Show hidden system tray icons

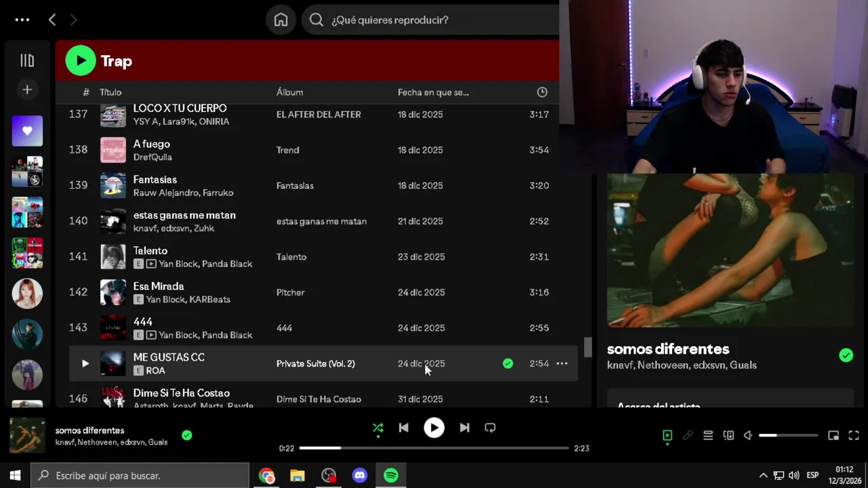coord(763,475)
